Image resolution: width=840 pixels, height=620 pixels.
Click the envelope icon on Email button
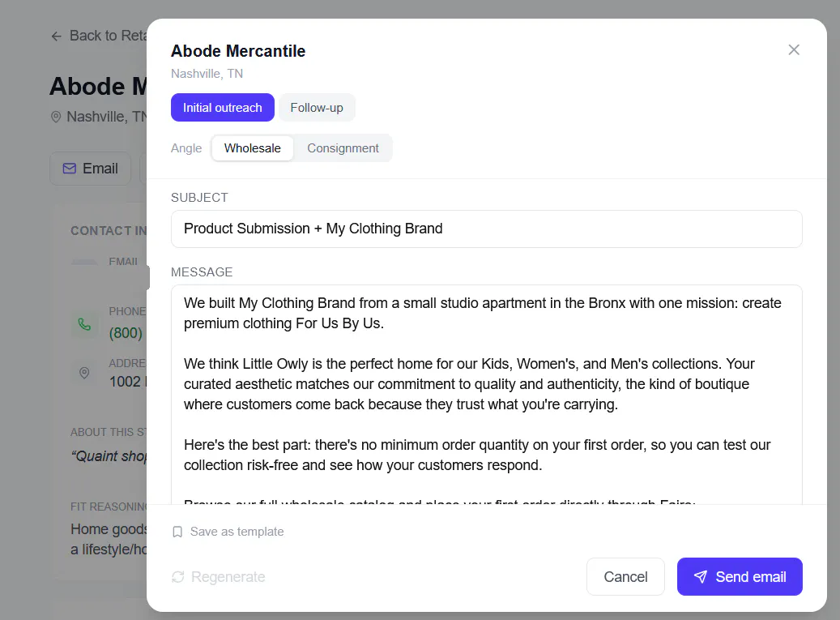pyautogui.click(x=69, y=169)
